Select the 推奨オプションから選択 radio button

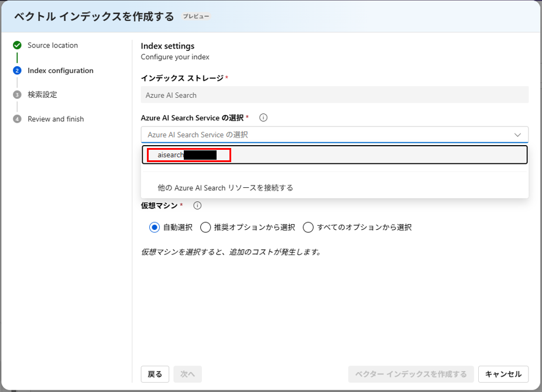pos(205,227)
